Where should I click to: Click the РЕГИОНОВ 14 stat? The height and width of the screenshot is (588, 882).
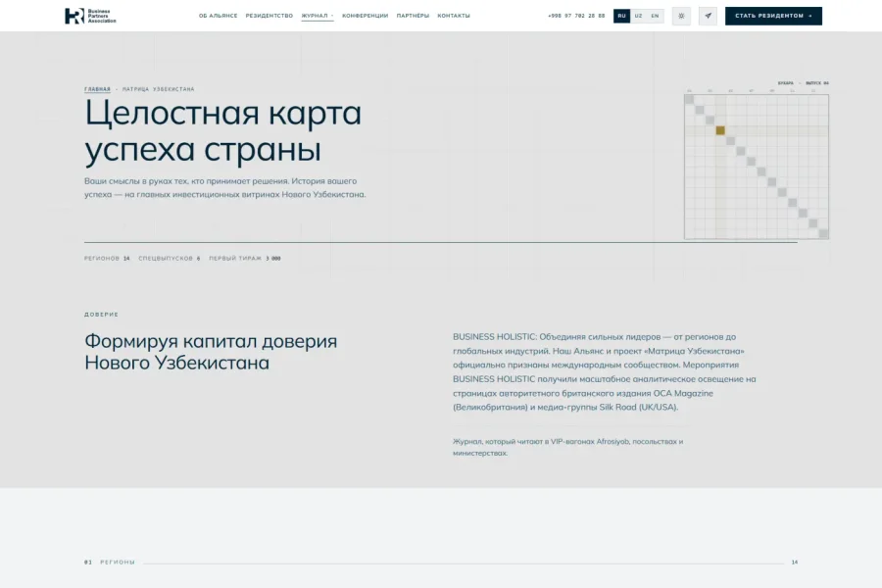[x=107, y=259]
